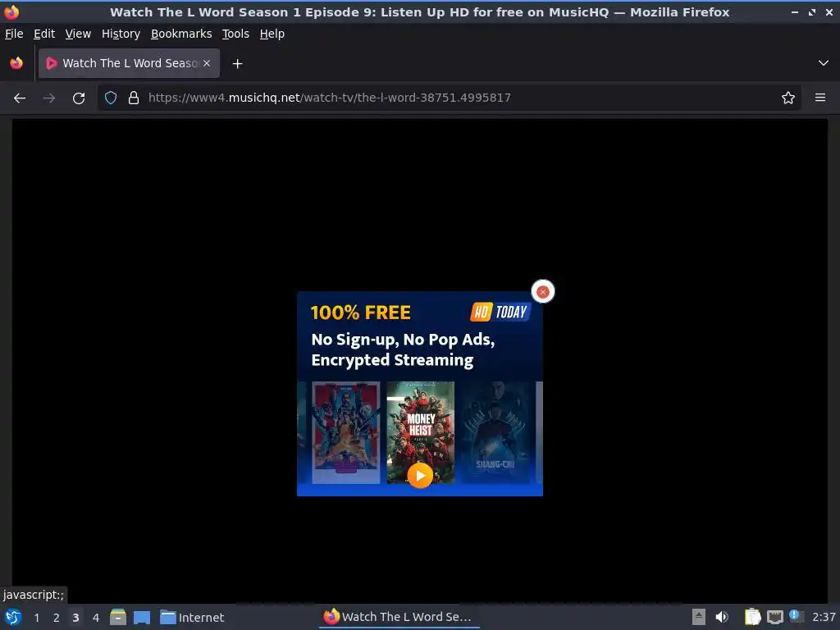
Task: Click the forward navigation arrow
Action: tap(49, 98)
